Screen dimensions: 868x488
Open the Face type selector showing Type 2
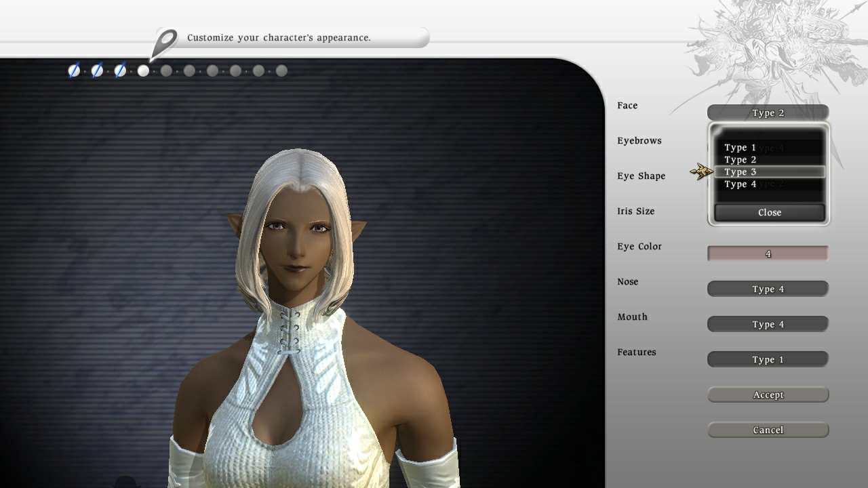(x=768, y=113)
